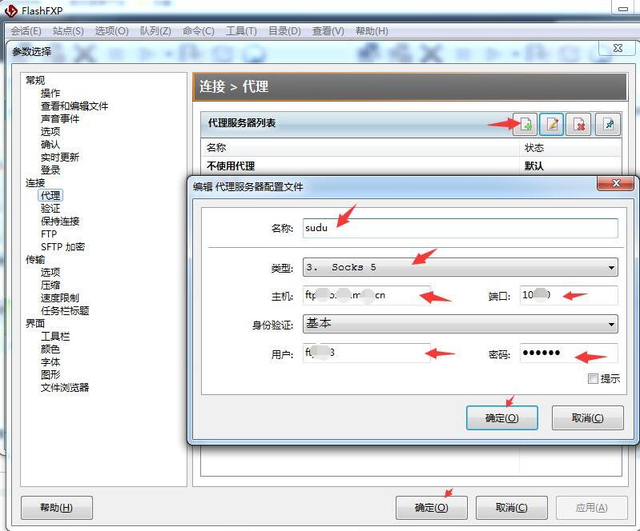Open the 帮助(H) menu
The width and height of the screenshot is (640, 531).
click(371, 31)
